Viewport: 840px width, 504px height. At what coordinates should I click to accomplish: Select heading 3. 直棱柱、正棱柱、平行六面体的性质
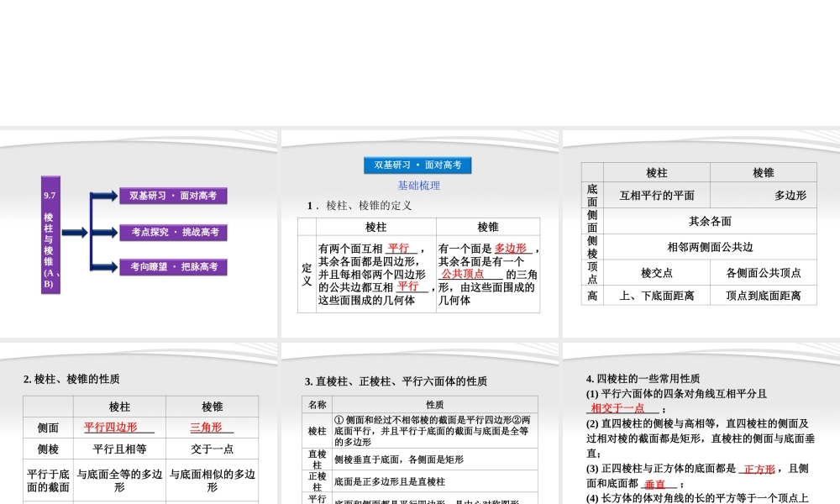coord(396,381)
